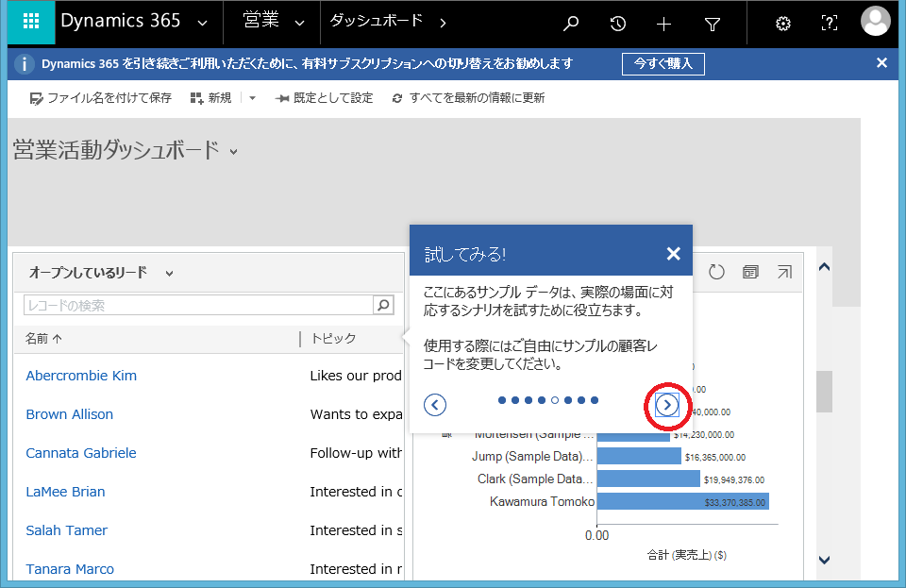Expand the オープンしているリード view dropdown
The width and height of the screenshot is (906, 588).
[169, 273]
